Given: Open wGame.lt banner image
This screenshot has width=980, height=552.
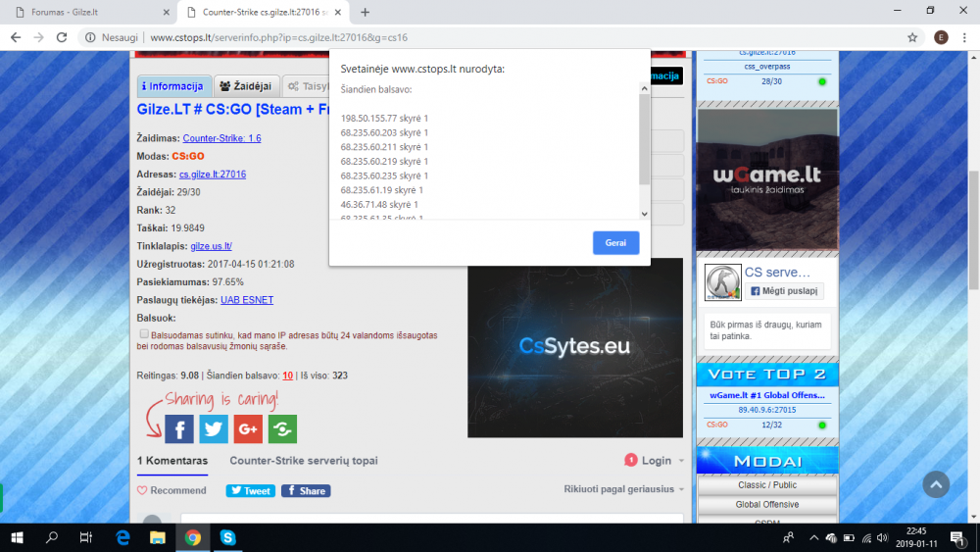Looking at the screenshot, I should point(767,180).
